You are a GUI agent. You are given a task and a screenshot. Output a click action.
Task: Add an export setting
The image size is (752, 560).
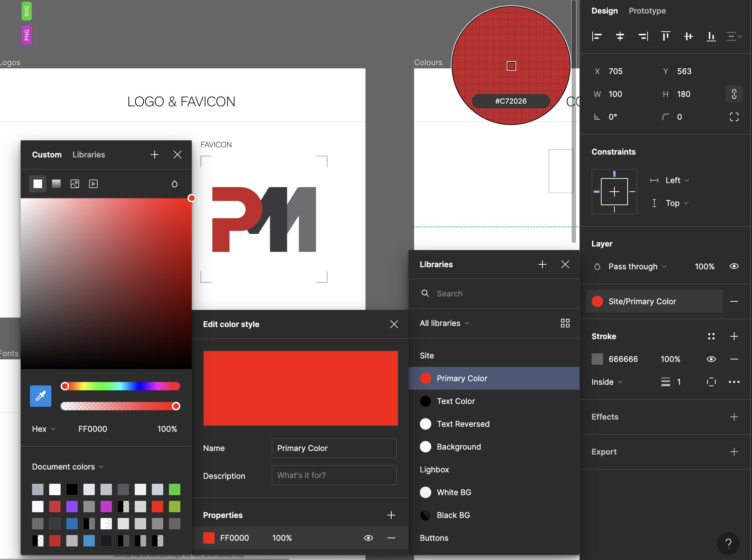coord(734,452)
